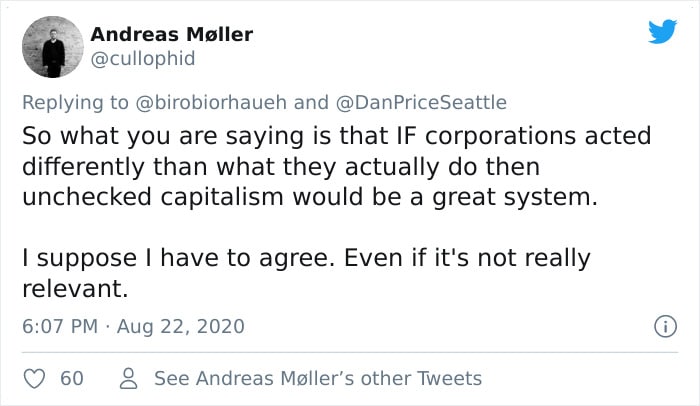Viewport: 700px width, 406px height.
Task: Click the 'I suppose I have to agree' line
Action: coord(306,258)
